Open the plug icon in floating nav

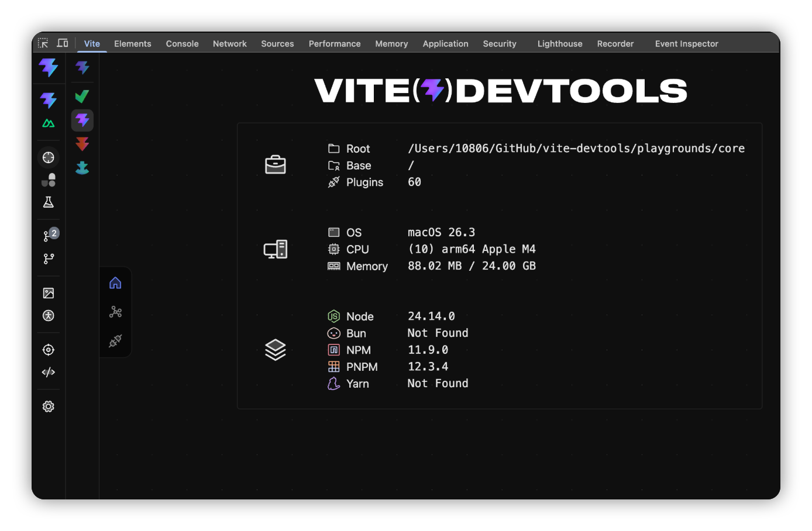click(115, 340)
